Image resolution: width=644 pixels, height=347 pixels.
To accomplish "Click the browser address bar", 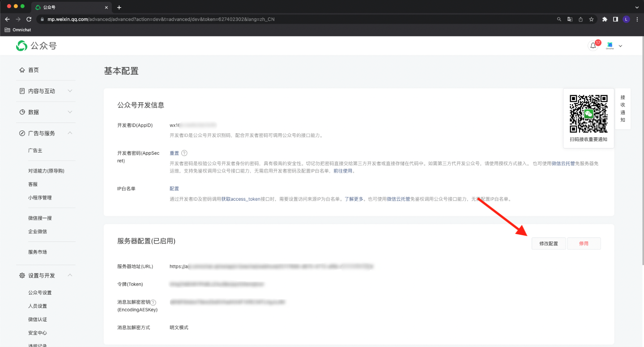I will 295,19.
